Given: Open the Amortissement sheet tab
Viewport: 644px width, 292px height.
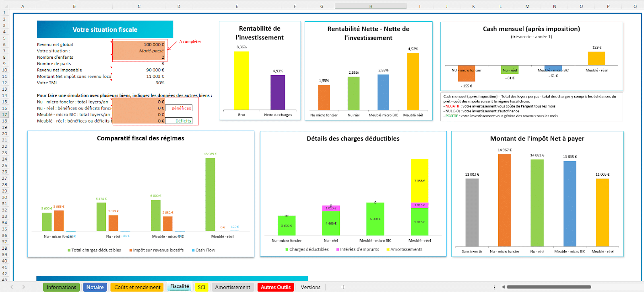Looking at the screenshot, I should point(233,287).
